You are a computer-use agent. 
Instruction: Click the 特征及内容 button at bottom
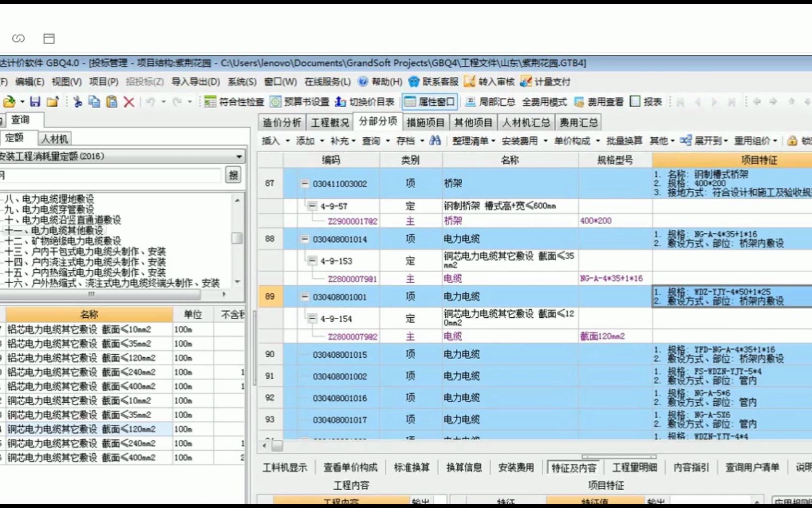tap(573, 466)
